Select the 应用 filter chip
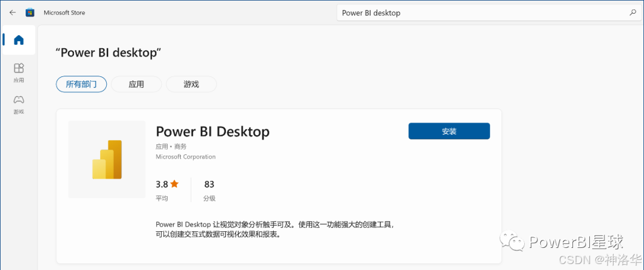The width and height of the screenshot is (644, 270). 137,85
